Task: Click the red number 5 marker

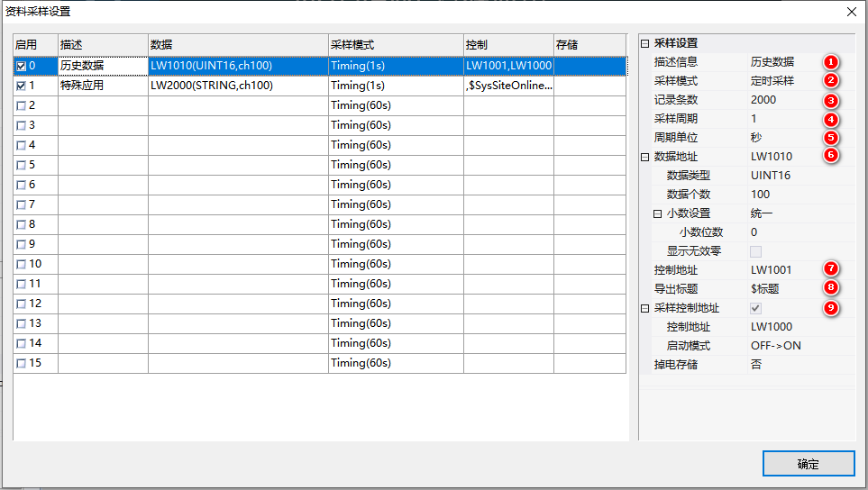Action: [x=830, y=138]
